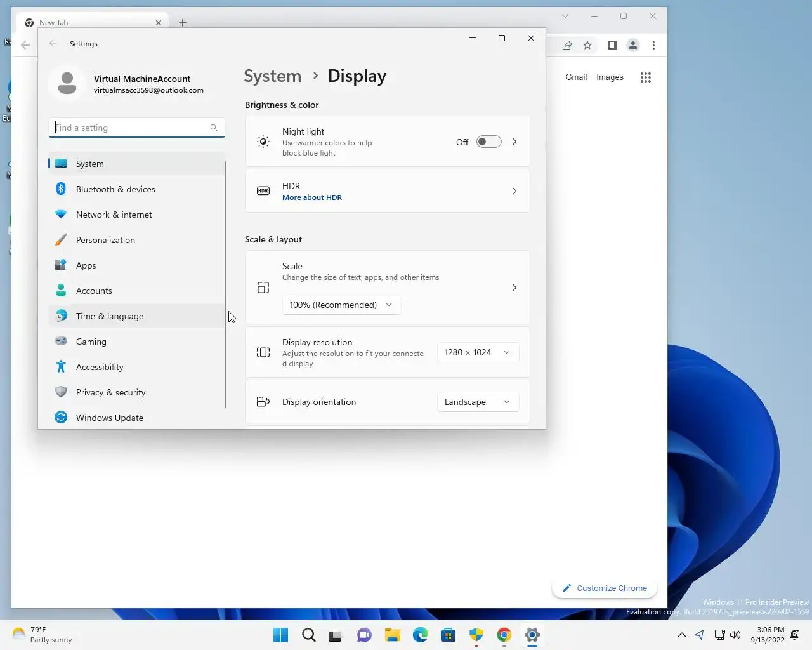Open the Images link in Chrome
This screenshot has height=650, width=812.
pyautogui.click(x=610, y=77)
